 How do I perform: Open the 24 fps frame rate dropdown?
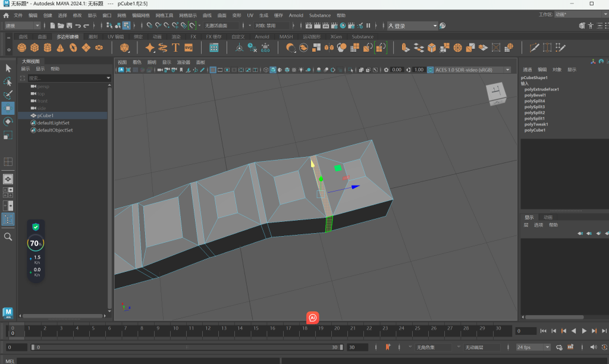point(533,347)
